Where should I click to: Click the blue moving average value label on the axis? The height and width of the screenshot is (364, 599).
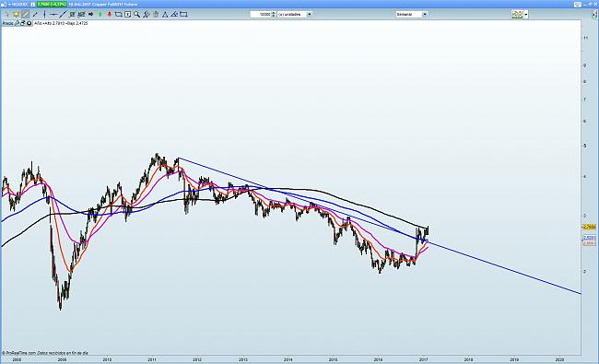(x=590, y=238)
